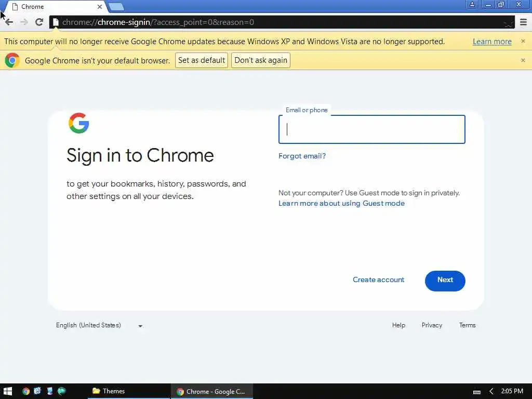Close the Chrome tab
Image resolution: width=532 pixels, height=399 pixels.
[100, 6]
